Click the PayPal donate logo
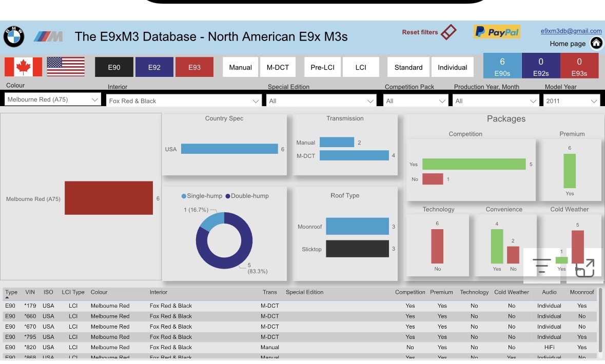 [497, 32]
